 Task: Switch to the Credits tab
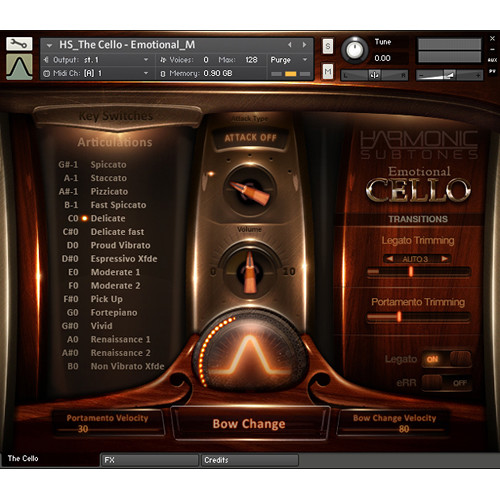pyautogui.click(x=250, y=460)
